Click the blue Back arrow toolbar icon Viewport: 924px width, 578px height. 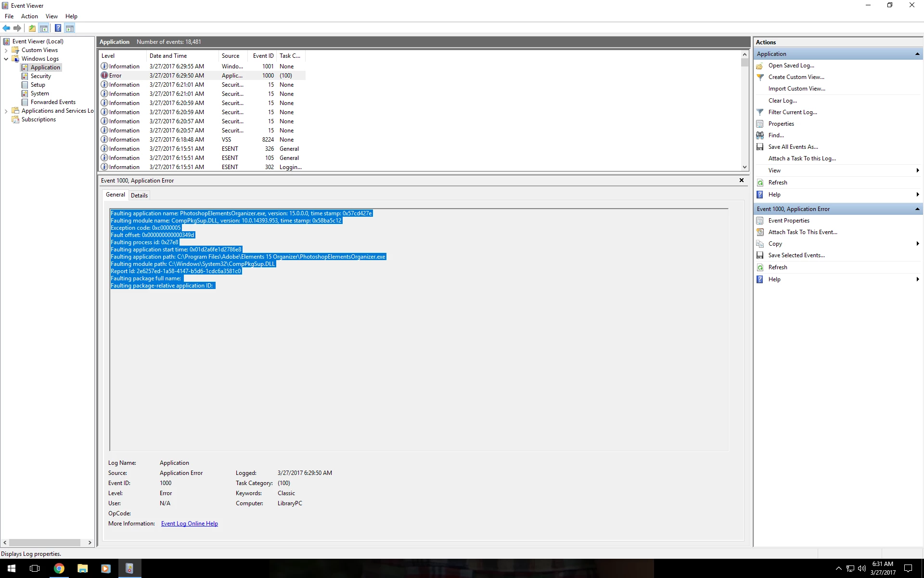click(x=6, y=28)
